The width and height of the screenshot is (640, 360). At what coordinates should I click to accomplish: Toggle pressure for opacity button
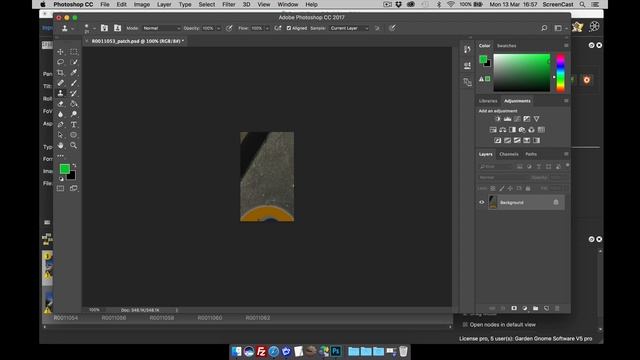point(229,28)
